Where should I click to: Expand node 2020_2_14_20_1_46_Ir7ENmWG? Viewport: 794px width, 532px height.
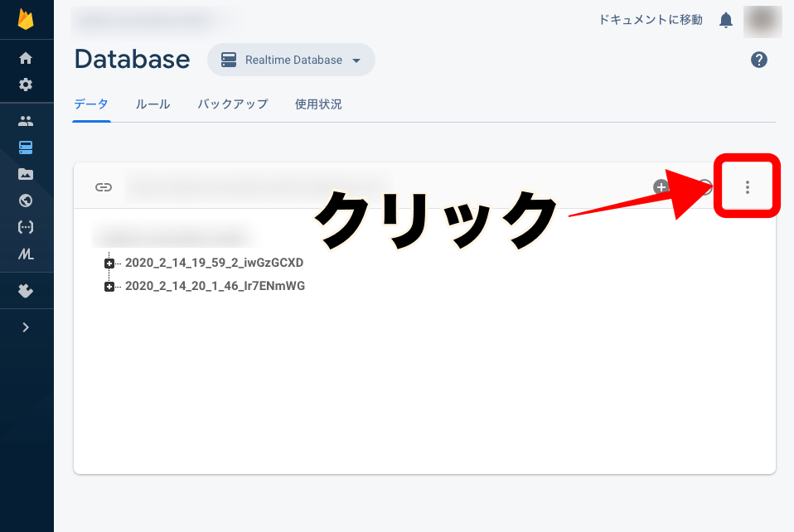109,287
